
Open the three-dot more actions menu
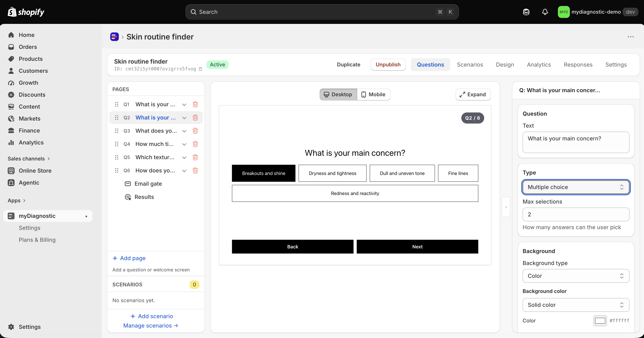[631, 37]
